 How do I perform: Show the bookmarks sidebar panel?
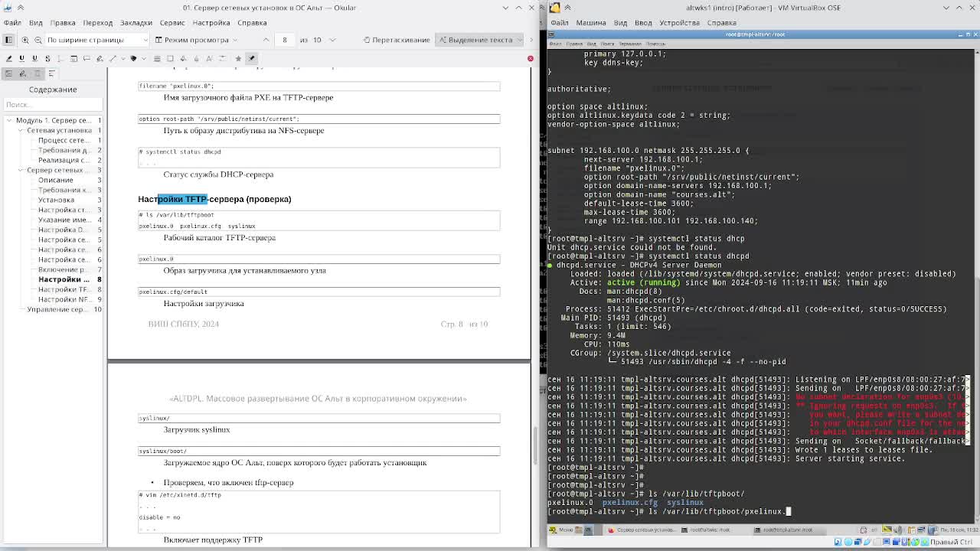click(x=38, y=73)
